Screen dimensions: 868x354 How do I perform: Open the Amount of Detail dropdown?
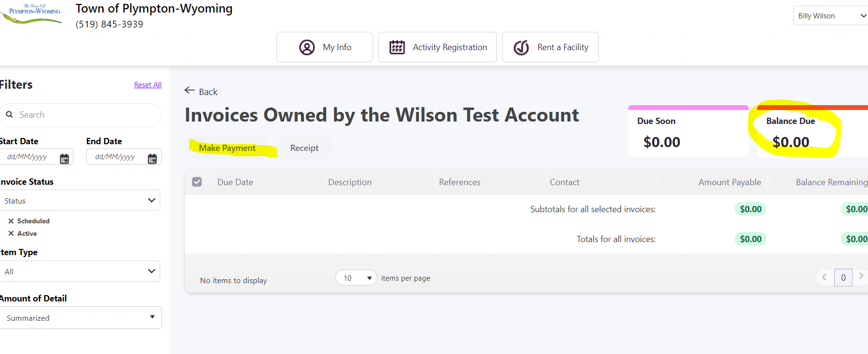tap(81, 318)
